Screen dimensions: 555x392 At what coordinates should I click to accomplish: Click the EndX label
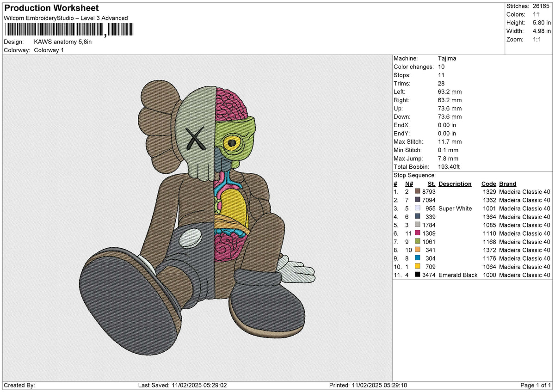(x=402, y=125)
